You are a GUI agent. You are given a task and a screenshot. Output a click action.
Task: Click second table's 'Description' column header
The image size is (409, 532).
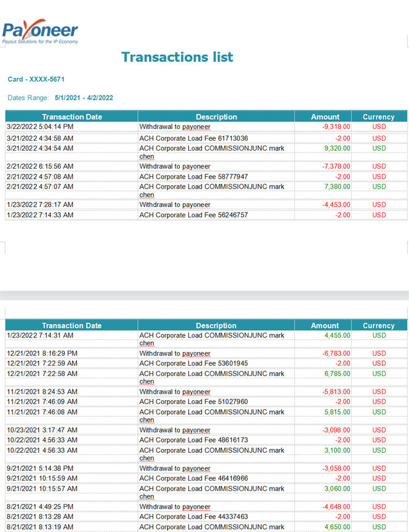[216, 325]
